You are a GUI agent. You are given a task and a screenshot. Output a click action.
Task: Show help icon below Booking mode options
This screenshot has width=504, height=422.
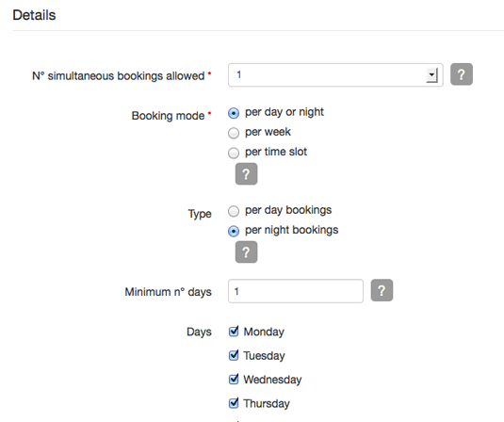(246, 174)
